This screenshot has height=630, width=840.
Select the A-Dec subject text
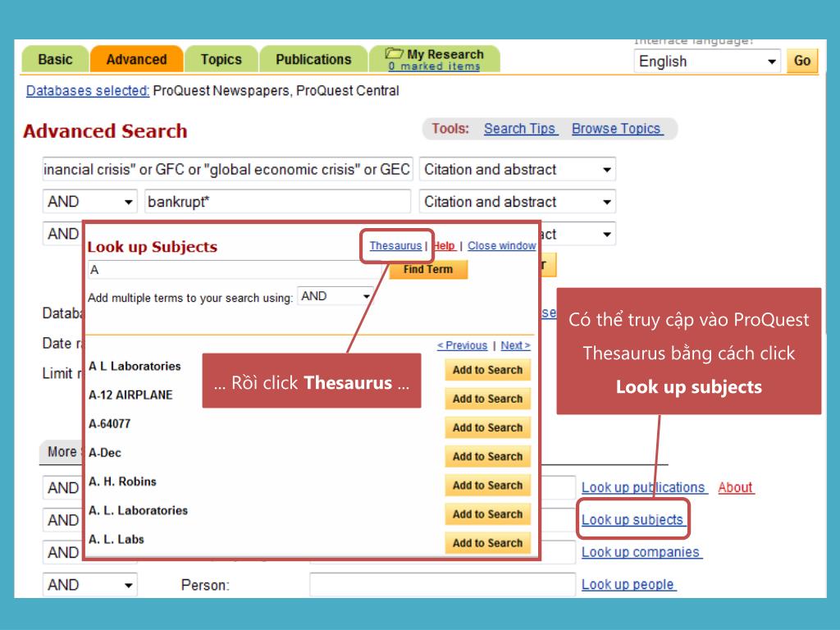tap(105, 453)
